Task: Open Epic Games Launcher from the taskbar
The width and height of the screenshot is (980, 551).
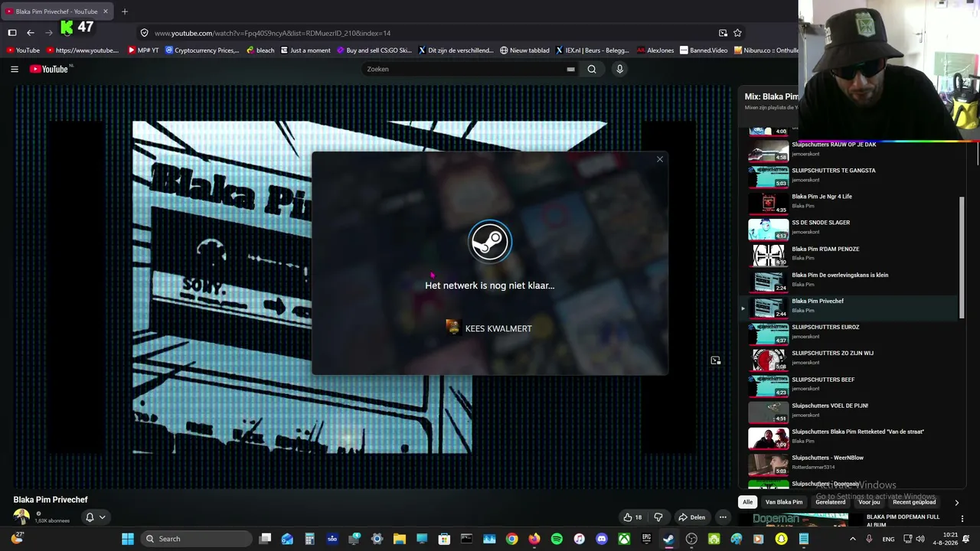Action: (x=646, y=539)
